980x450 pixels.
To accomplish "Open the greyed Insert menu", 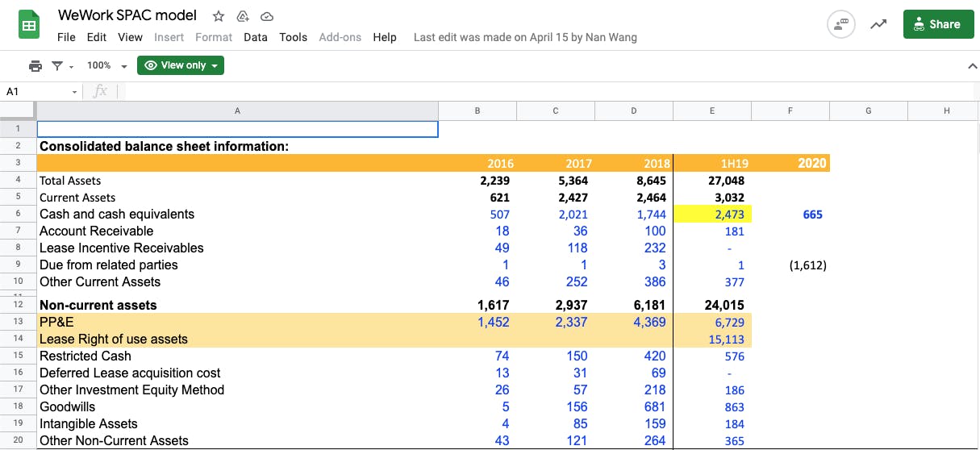I will pos(169,37).
